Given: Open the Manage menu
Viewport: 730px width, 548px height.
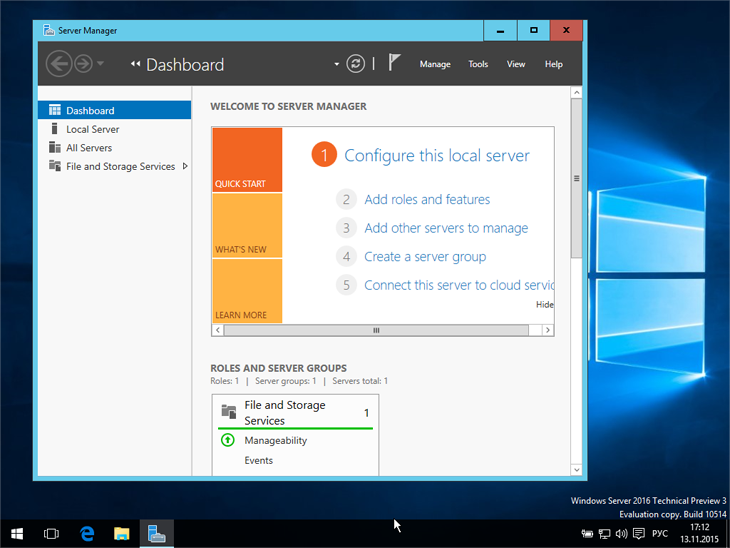Looking at the screenshot, I should pyautogui.click(x=435, y=64).
